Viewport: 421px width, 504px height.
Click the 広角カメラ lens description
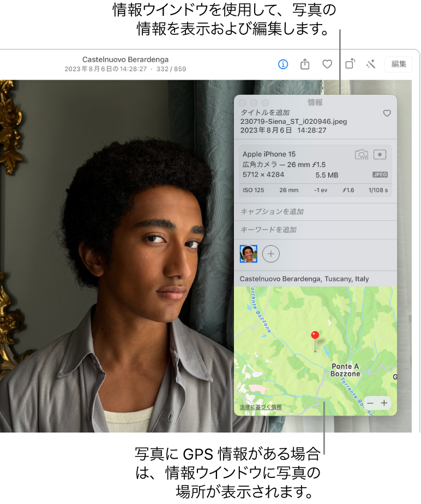(284, 164)
